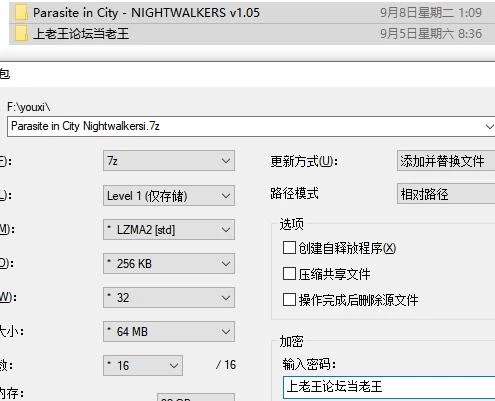Open the 32 word size dropdown
Image resolution: width=495 pixels, height=401 pixels.
tap(169, 298)
